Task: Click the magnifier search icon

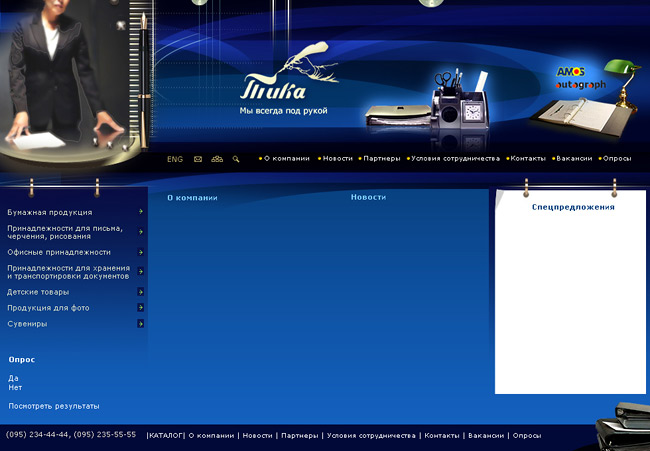Action: (x=236, y=159)
